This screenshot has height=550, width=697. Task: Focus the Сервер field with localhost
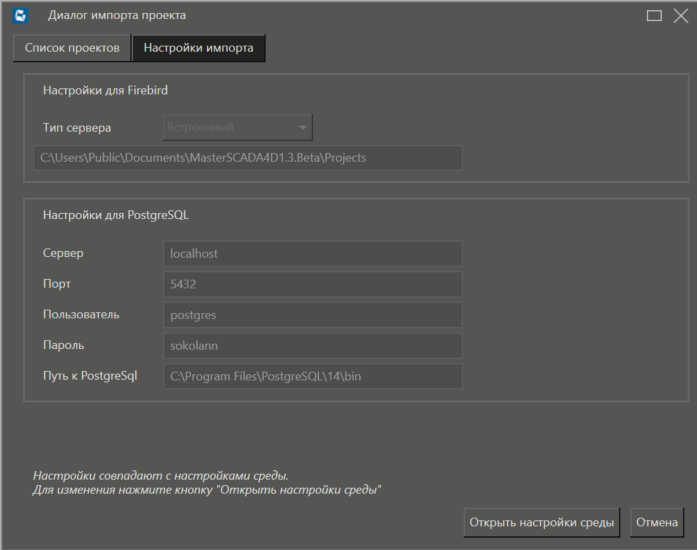[x=312, y=254]
